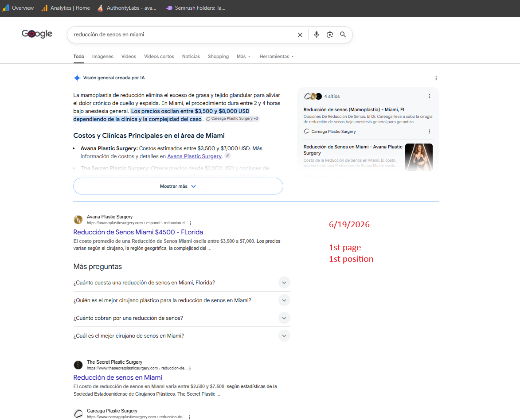
Task: Expand '¿Quién es el mejor cirujano plástico' question
Action: pyautogui.click(x=182, y=300)
